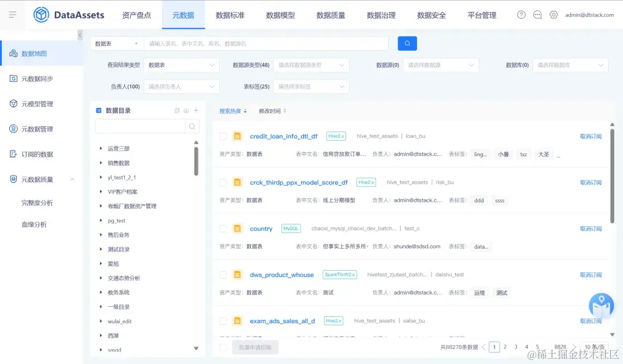The height and width of the screenshot is (364, 623).
Task: Switch to 数据标准 tab
Action: (x=230, y=15)
